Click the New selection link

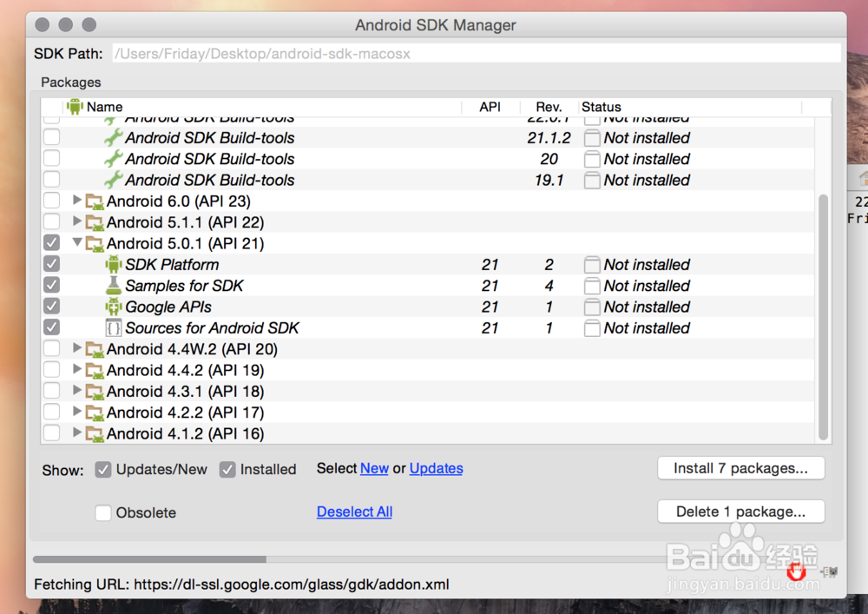(374, 468)
